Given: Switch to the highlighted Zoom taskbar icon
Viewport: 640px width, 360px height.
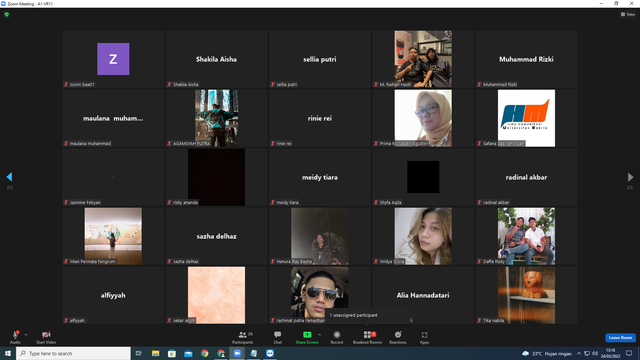Looking at the screenshot, I should click(x=237, y=353).
